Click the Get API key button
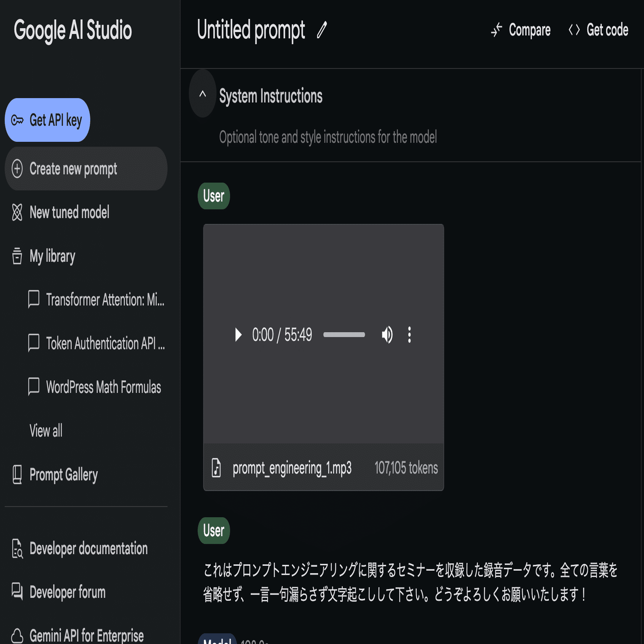Viewport: 644px width, 644px height. click(x=47, y=120)
